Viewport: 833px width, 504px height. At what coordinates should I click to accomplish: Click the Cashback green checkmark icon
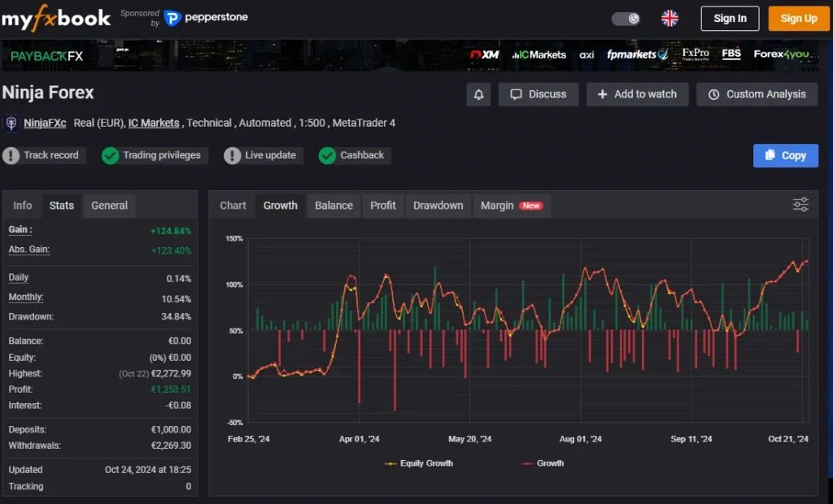click(327, 155)
